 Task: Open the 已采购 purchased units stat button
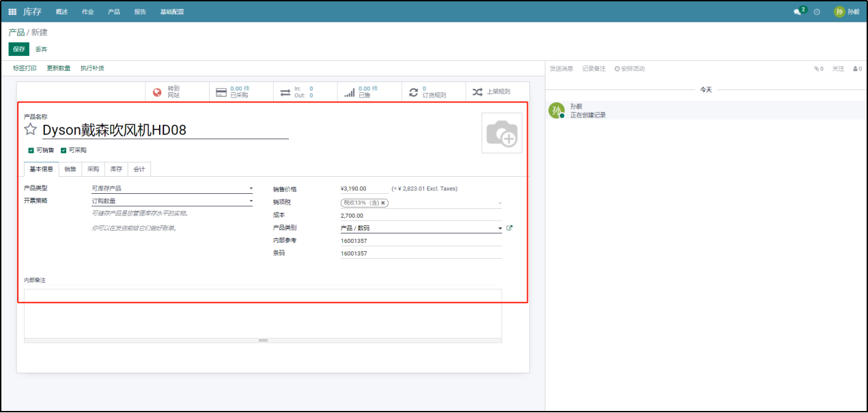click(241, 91)
